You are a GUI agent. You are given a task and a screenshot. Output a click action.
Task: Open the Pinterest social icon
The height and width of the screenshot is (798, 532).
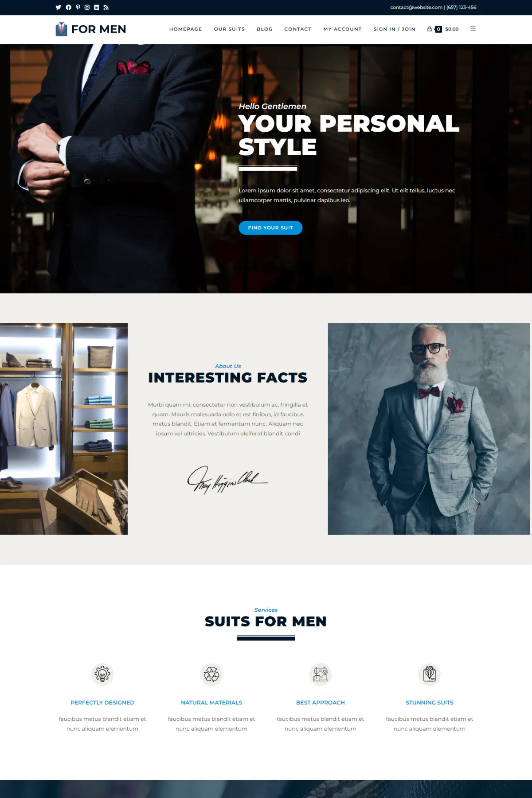click(x=78, y=8)
